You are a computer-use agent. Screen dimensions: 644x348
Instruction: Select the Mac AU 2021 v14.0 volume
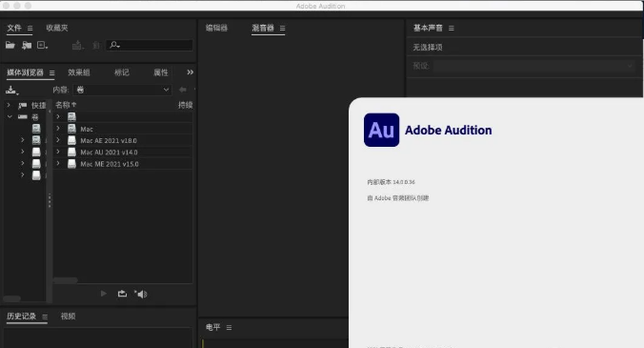[x=109, y=153]
